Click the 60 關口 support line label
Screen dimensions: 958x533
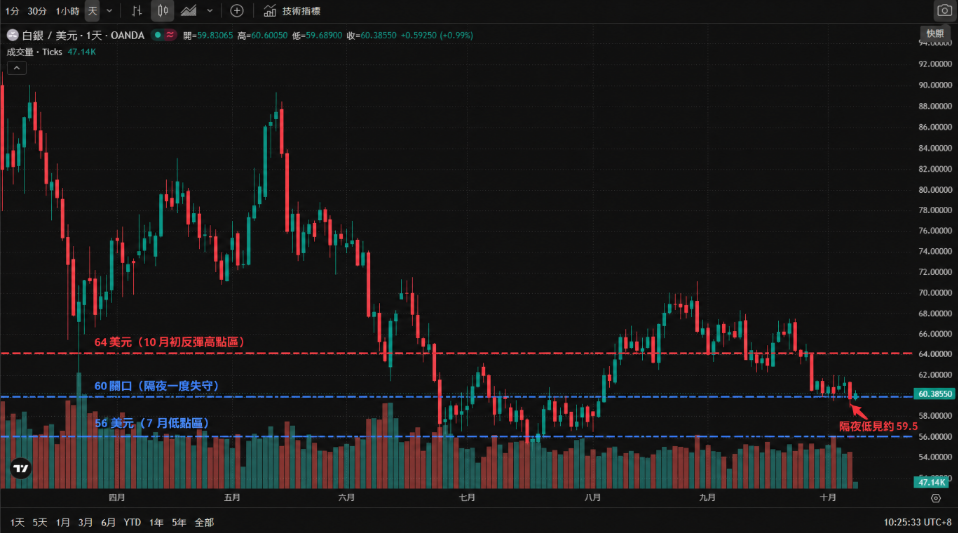[x=157, y=386]
